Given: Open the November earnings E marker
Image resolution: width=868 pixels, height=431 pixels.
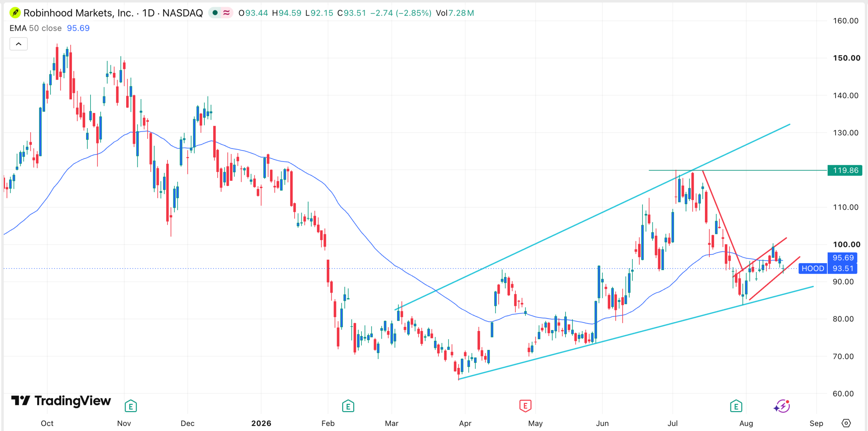Looking at the screenshot, I should tap(131, 406).
